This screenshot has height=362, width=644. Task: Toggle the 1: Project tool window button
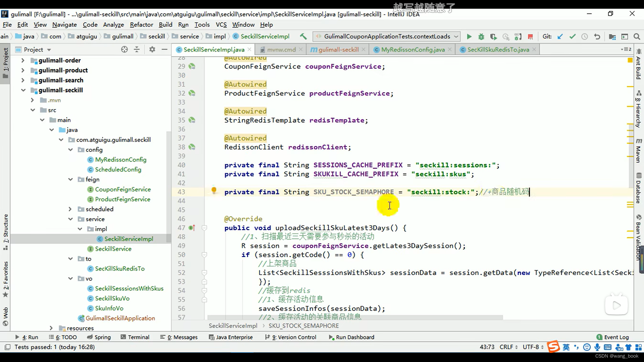(6, 63)
